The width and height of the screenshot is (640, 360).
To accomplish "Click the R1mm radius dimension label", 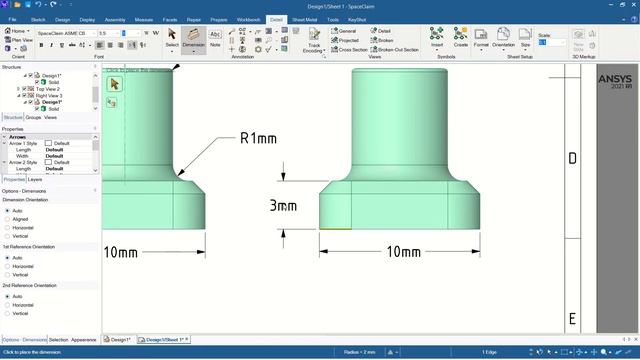I will point(258,138).
